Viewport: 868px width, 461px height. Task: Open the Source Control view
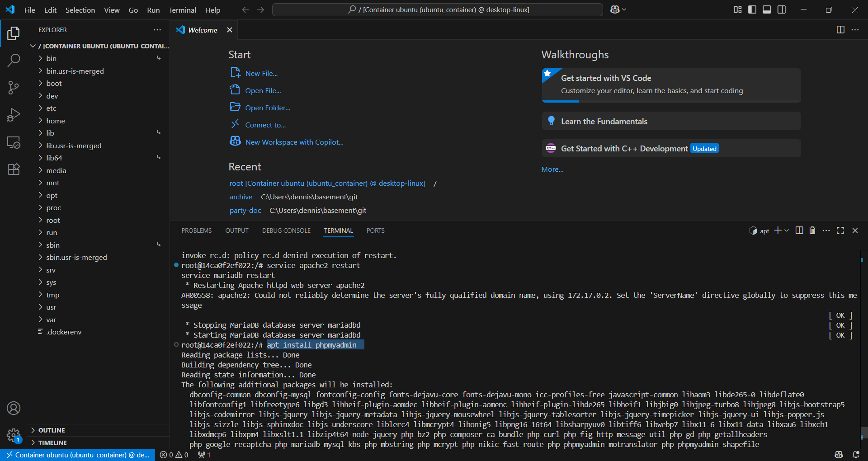pyautogui.click(x=14, y=88)
